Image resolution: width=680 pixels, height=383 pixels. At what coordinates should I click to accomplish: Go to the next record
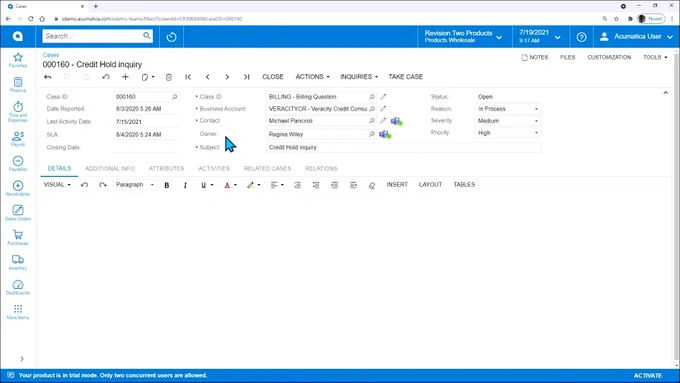point(227,77)
